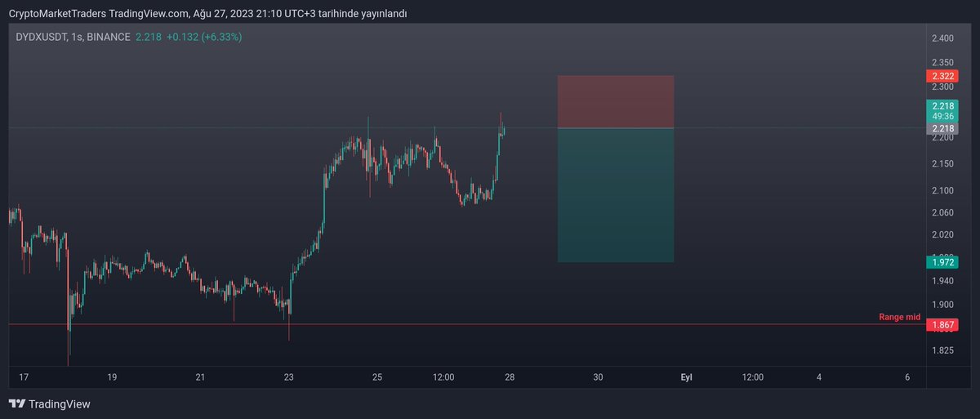The height and width of the screenshot is (419, 980).
Task: Click date label 21 on time axis
Action: click(x=200, y=377)
